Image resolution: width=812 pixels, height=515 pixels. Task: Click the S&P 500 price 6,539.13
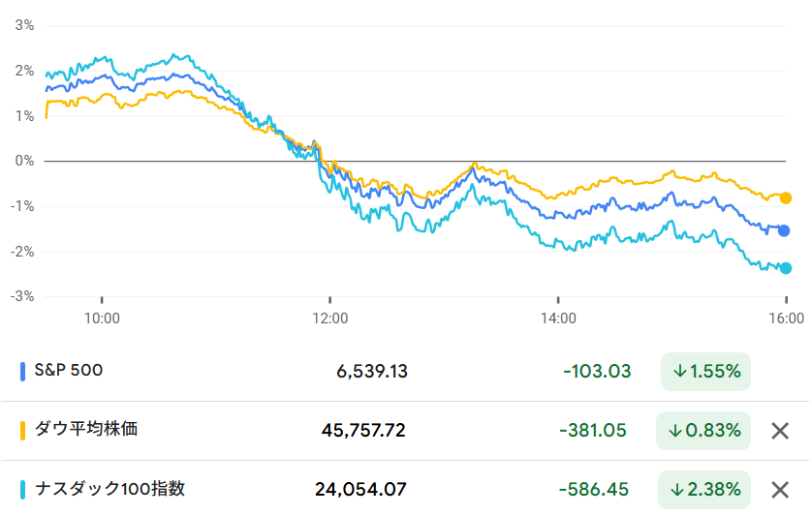(372, 372)
